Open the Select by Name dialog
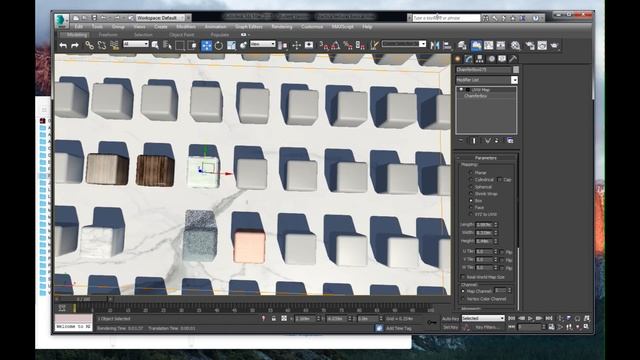 167,46
